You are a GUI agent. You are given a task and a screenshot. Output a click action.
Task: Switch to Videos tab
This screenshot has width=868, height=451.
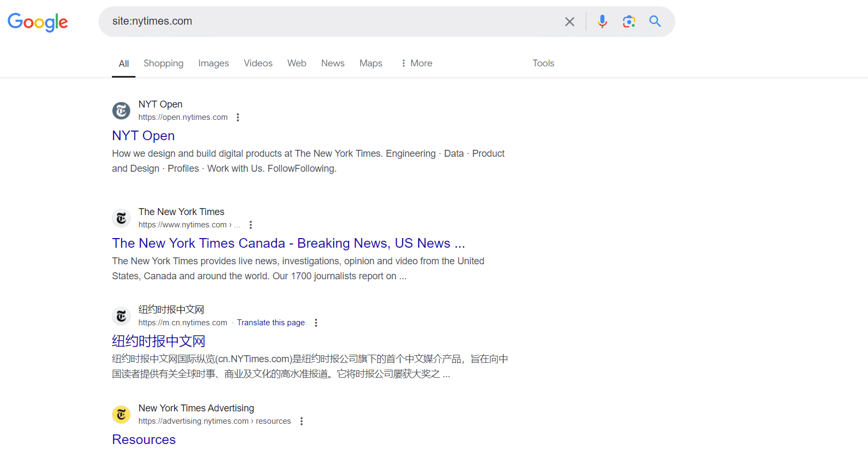258,63
